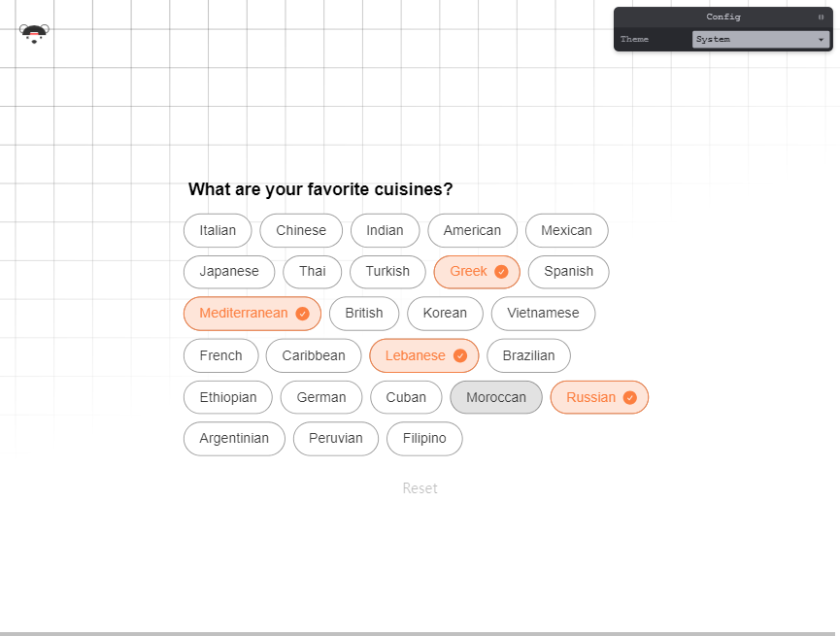Select the Moroccan cuisine chip
The height and width of the screenshot is (636, 840).
click(496, 397)
